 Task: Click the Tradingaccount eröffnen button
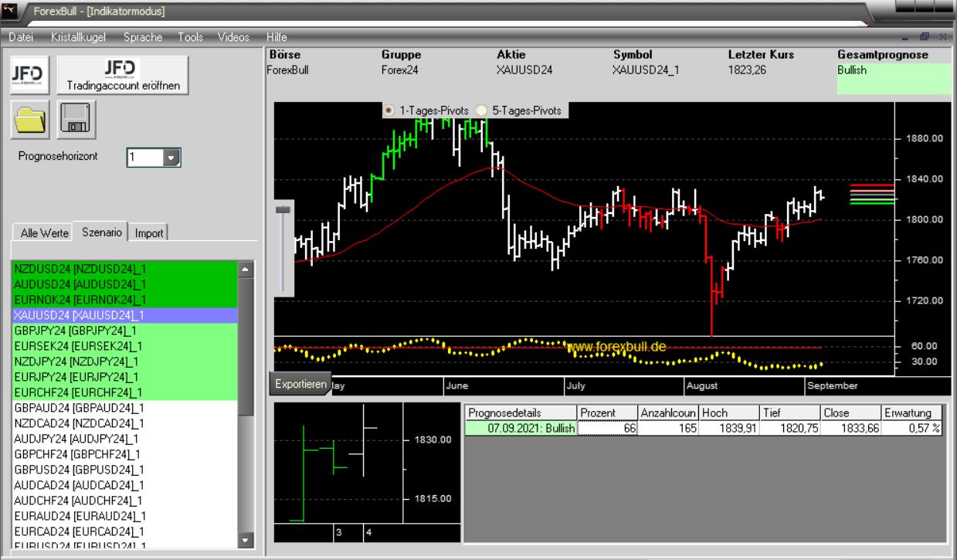123,75
